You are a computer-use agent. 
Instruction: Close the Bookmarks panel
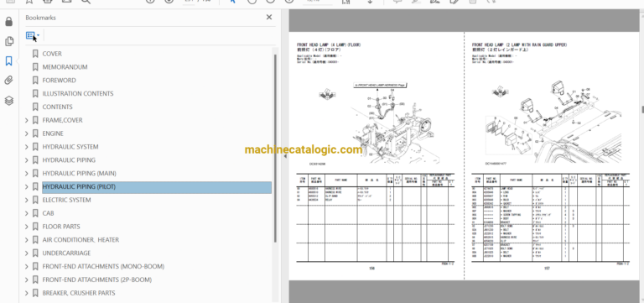pyautogui.click(x=269, y=18)
